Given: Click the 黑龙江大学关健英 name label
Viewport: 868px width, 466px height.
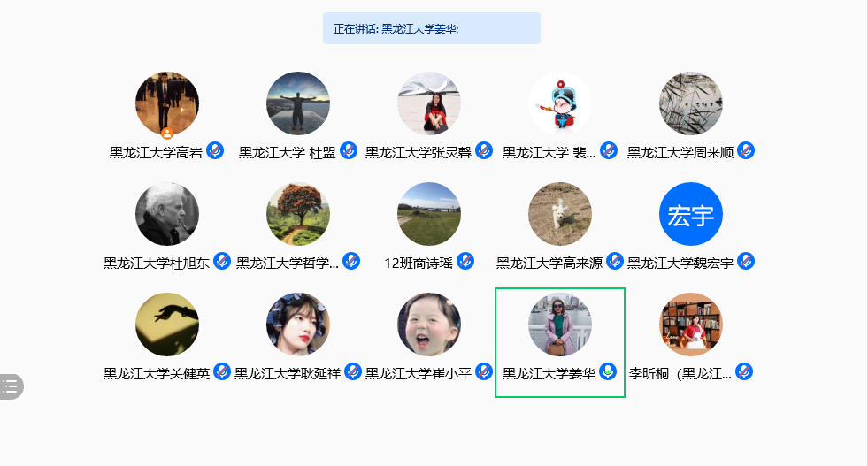Looking at the screenshot, I should pos(157,373).
